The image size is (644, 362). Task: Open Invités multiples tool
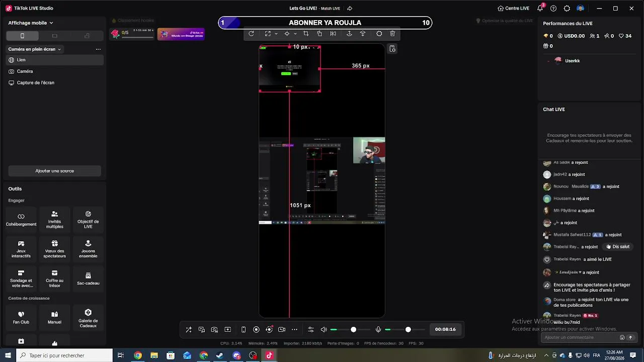55,220
